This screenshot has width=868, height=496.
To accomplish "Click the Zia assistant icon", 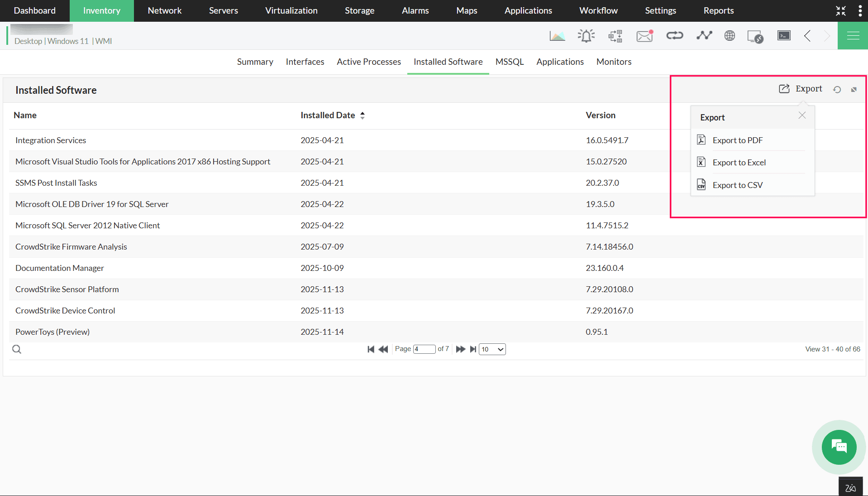I will tap(851, 487).
